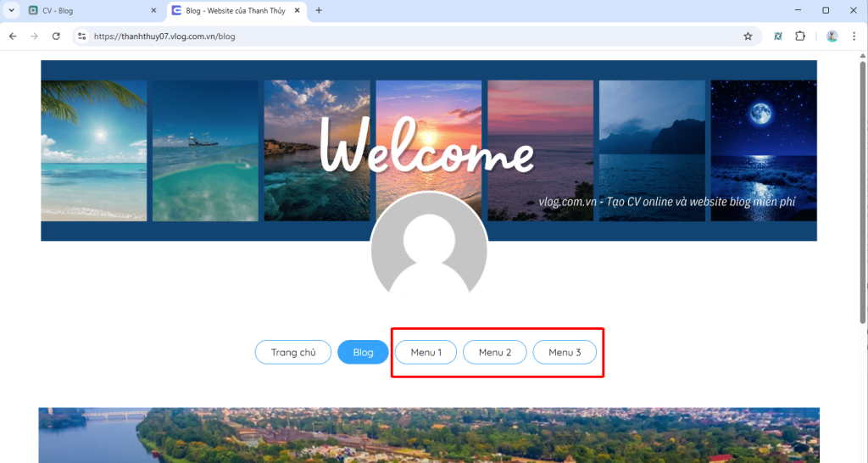Open the Extensions puzzle icon
The width and height of the screenshot is (868, 463).
point(800,36)
